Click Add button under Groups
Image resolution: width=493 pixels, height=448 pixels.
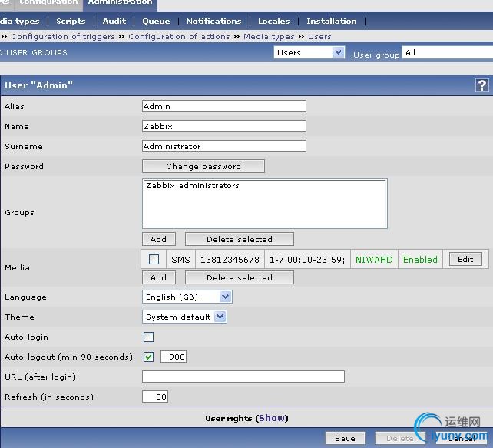click(x=159, y=239)
